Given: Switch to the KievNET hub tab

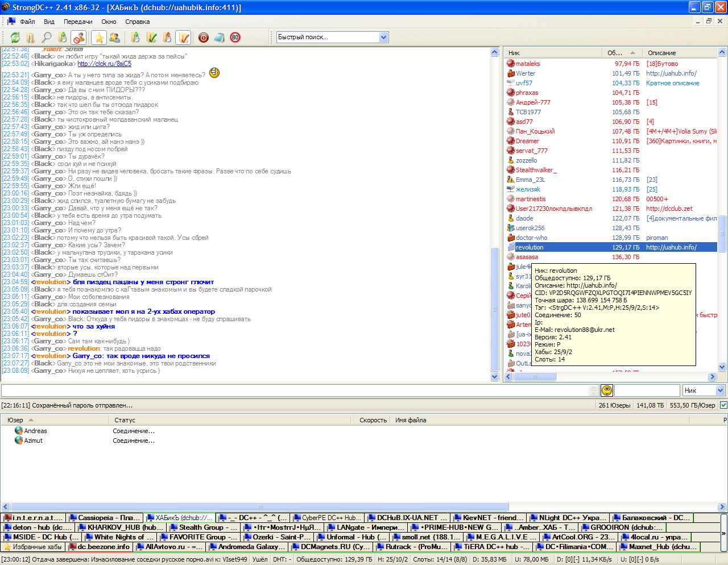Looking at the screenshot, I should click(x=489, y=518).
